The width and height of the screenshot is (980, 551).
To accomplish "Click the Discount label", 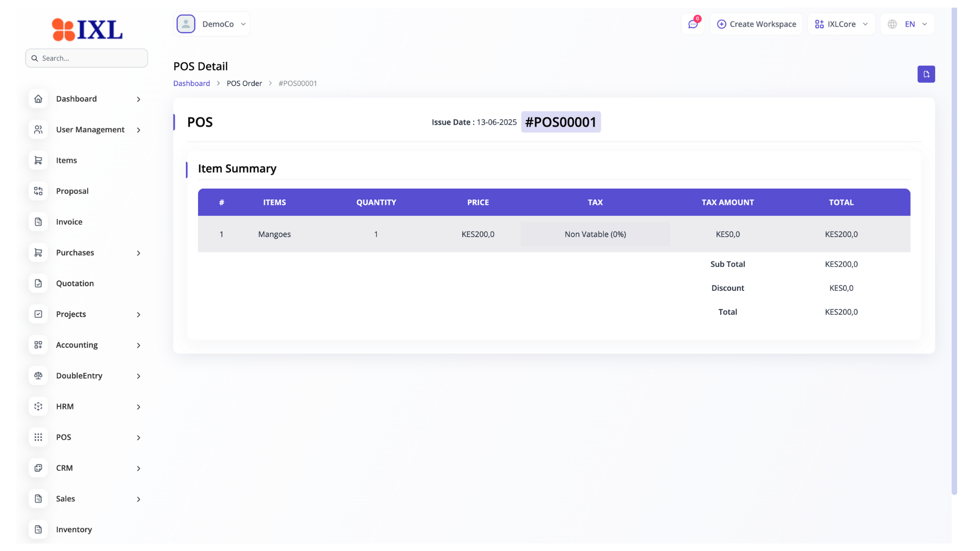I will click(727, 288).
